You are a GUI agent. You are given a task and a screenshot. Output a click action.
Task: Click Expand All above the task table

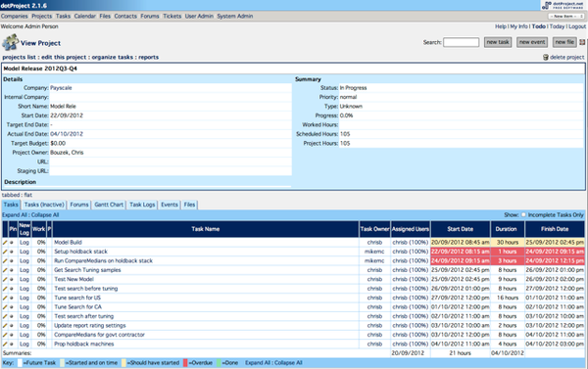(15, 215)
